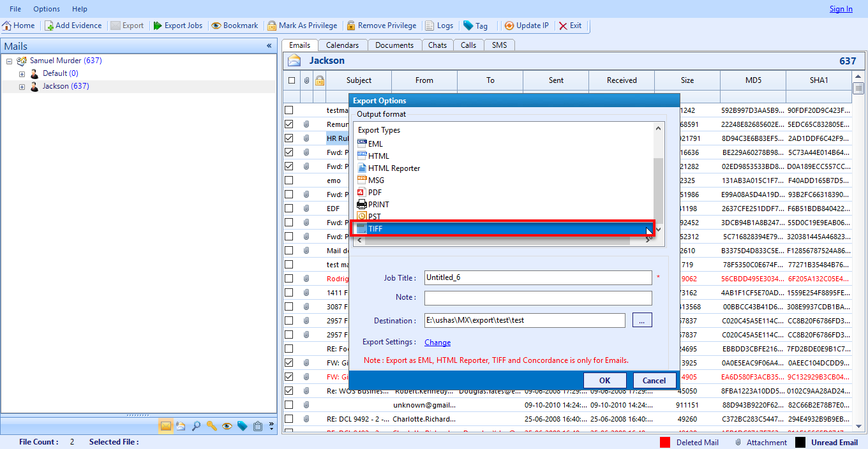Open the eye bookmark view in bottom bar
This screenshot has height=449, width=868.
pyautogui.click(x=227, y=426)
